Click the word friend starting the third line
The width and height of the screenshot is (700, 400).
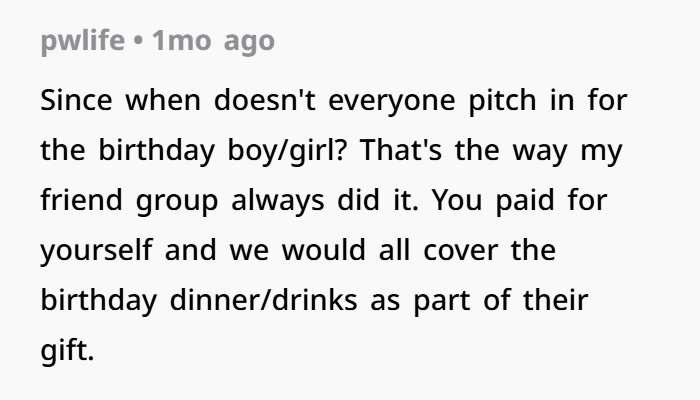(81, 200)
